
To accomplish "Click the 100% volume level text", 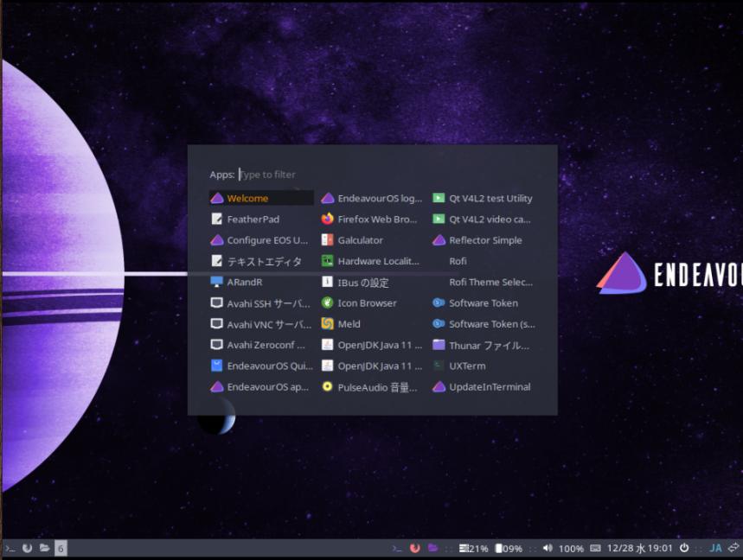I will click(571, 548).
